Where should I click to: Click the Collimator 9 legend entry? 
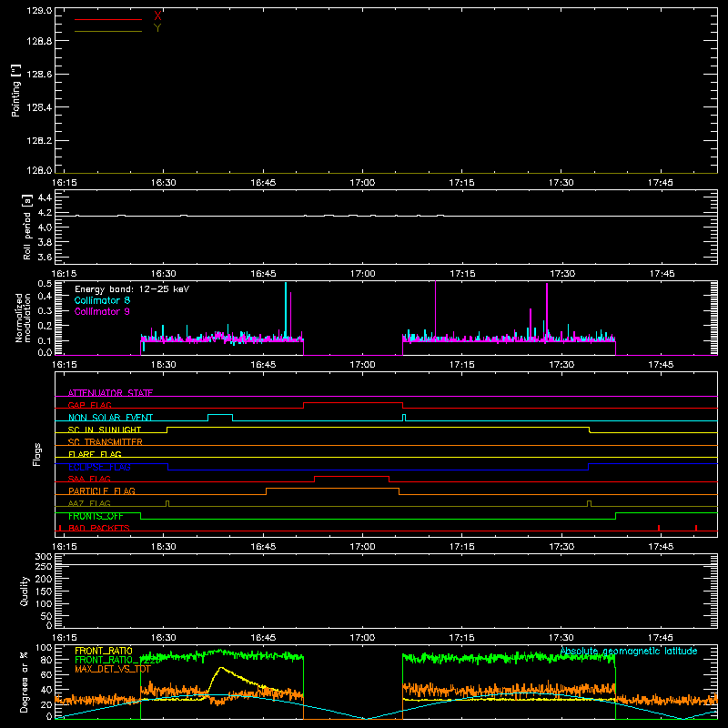[102, 311]
